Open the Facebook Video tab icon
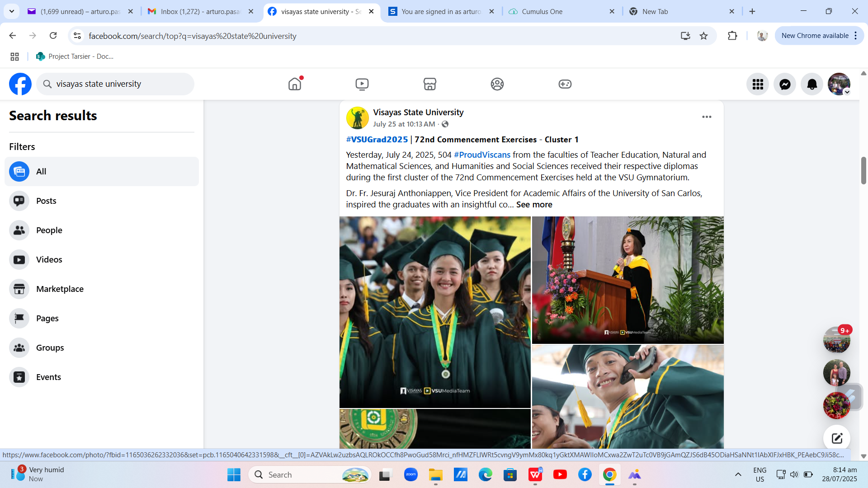 (362, 84)
